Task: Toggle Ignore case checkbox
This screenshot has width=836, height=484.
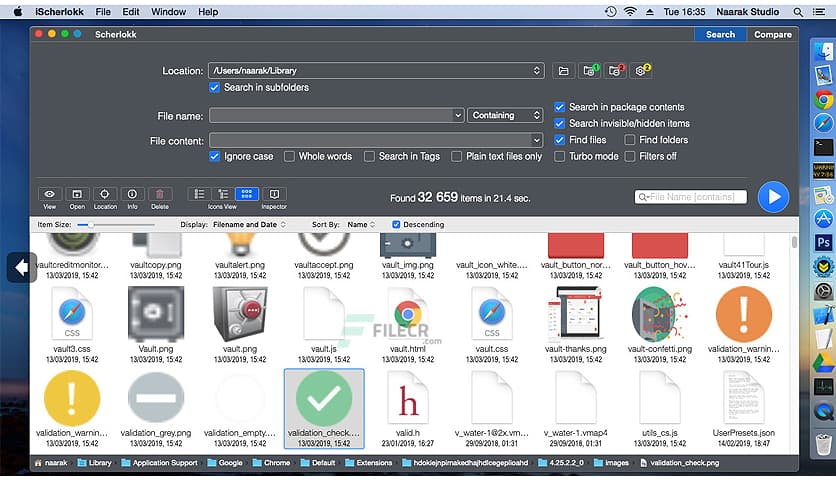Action: tap(214, 157)
